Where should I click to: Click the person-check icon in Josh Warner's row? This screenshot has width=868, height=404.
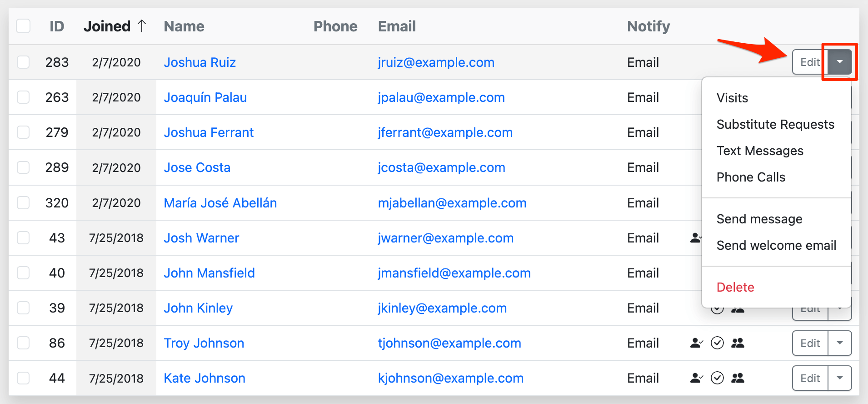pyautogui.click(x=695, y=237)
